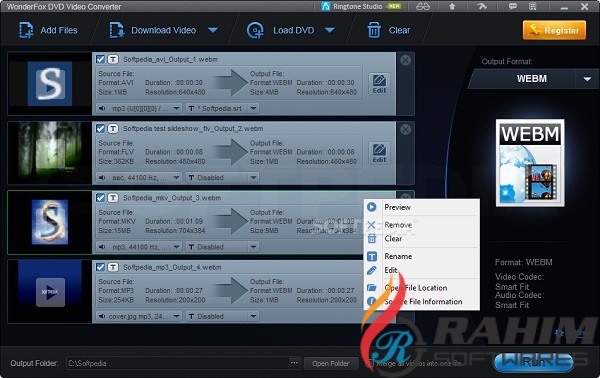600x378 pixels.
Task: Choose Rename in context menu
Action: [421, 256]
